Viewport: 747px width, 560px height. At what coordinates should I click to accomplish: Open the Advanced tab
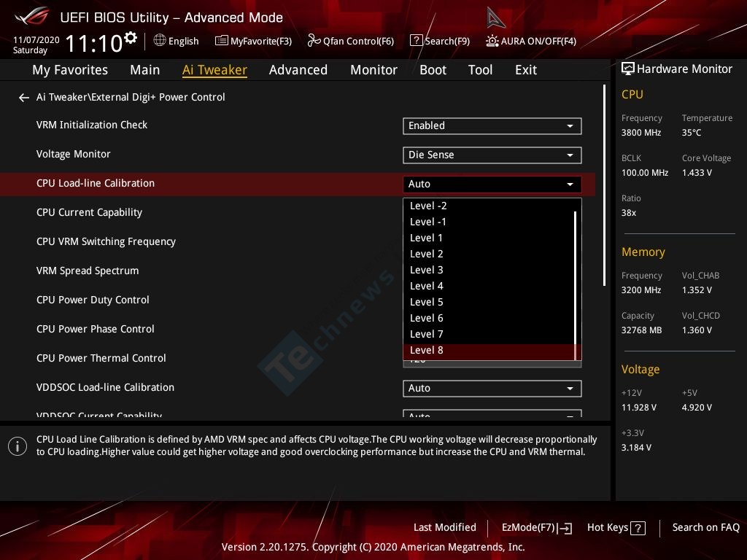pos(298,70)
